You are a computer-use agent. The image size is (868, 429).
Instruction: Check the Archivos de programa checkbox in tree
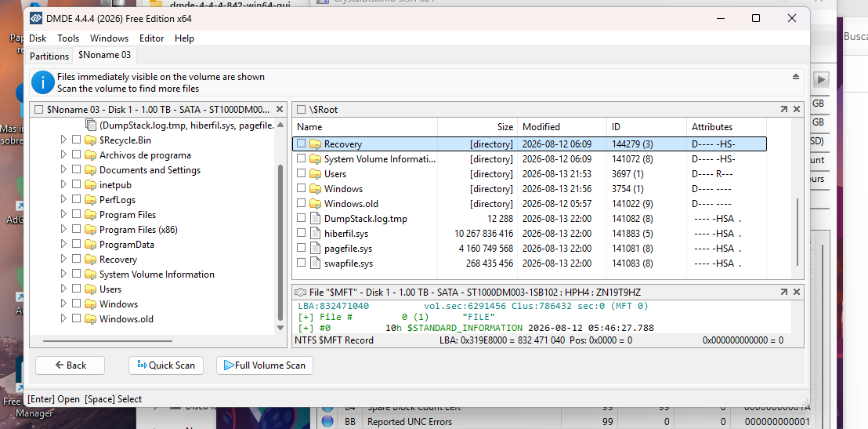pyautogui.click(x=77, y=155)
